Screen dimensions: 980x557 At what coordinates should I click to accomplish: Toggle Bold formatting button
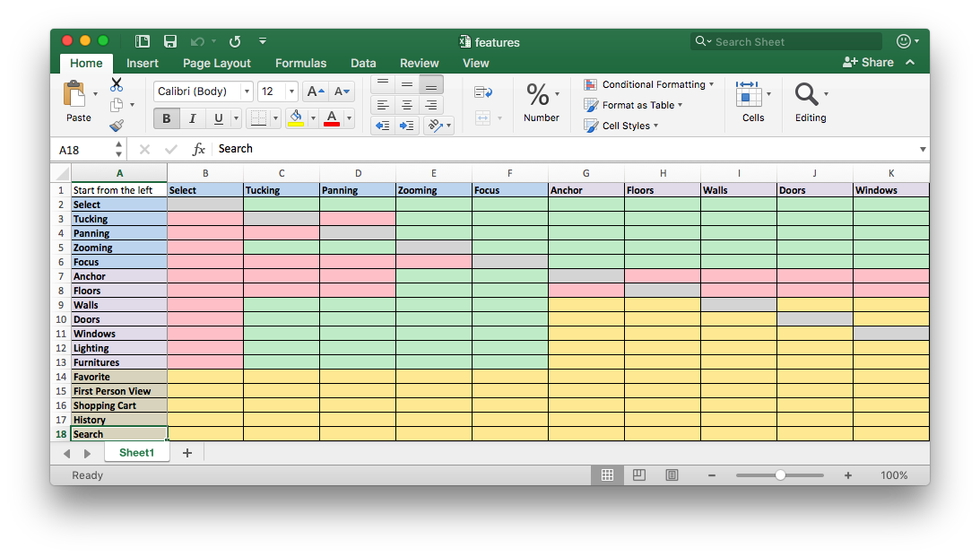pyautogui.click(x=166, y=118)
